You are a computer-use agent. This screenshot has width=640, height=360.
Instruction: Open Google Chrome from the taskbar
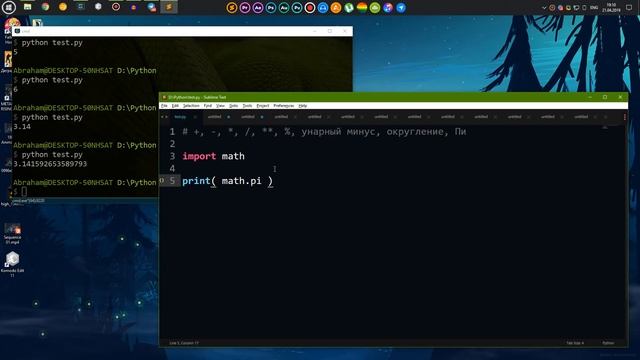[45, 7]
